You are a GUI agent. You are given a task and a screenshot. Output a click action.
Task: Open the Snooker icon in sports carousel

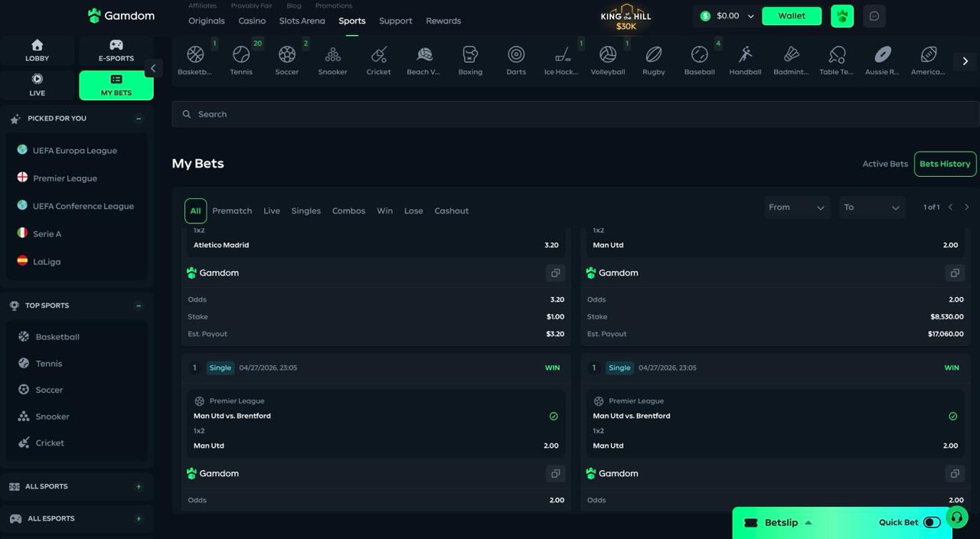click(x=333, y=55)
